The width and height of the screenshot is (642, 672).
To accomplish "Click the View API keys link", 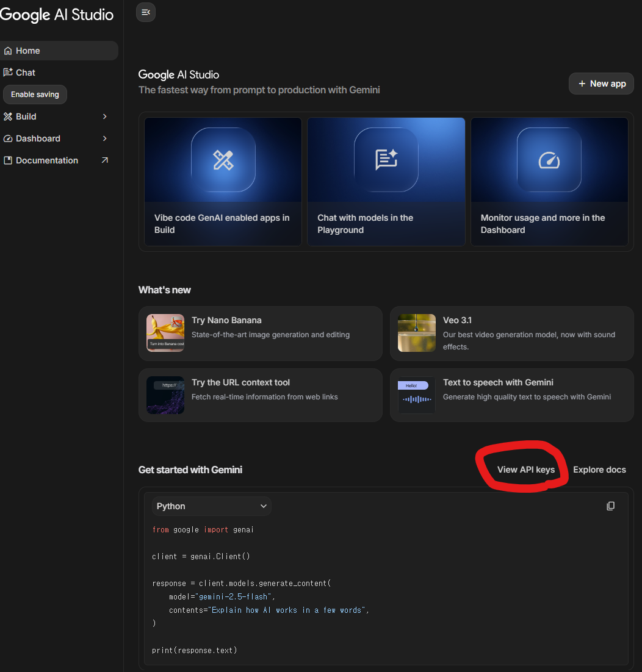I will pos(526,470).
